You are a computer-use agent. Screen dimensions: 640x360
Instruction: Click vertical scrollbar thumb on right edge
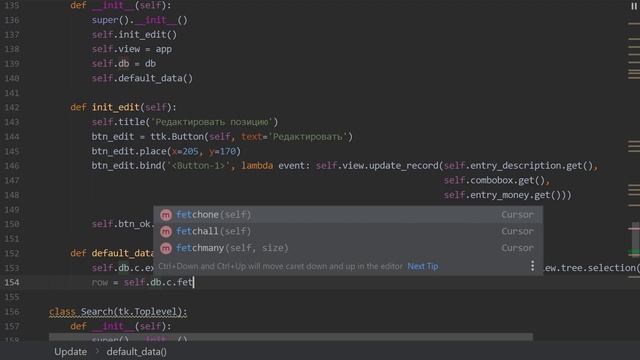coord(635,239)
